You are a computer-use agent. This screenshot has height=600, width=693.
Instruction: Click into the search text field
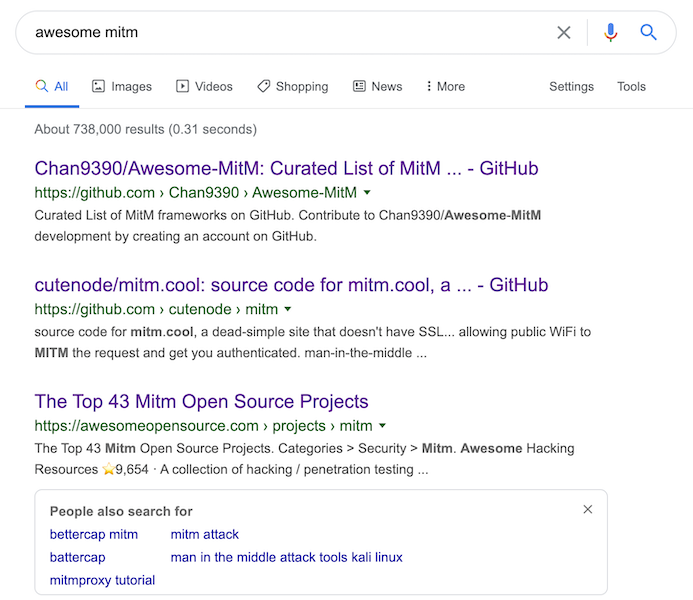(x=280, y=33)
